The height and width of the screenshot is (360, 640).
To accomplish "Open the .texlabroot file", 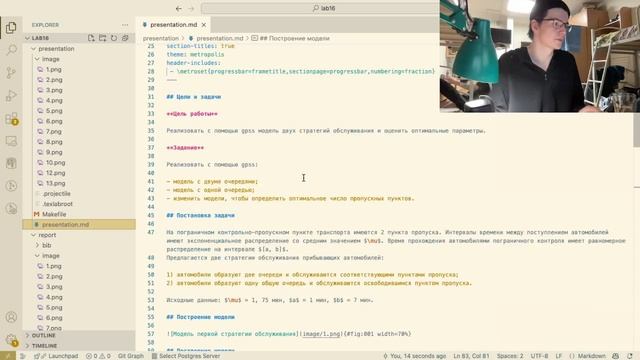I will click(x=58, y=204).
